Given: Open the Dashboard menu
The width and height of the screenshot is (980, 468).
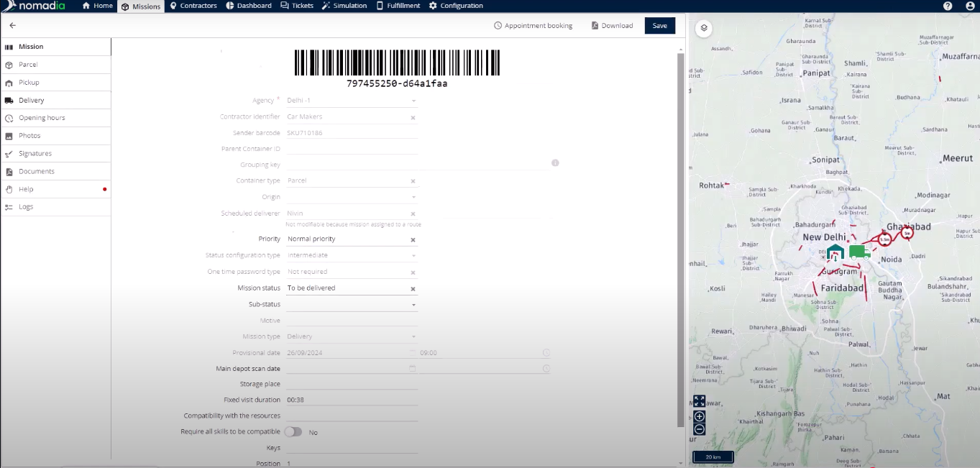Looking at the screenshot, I should pos(249,6).
